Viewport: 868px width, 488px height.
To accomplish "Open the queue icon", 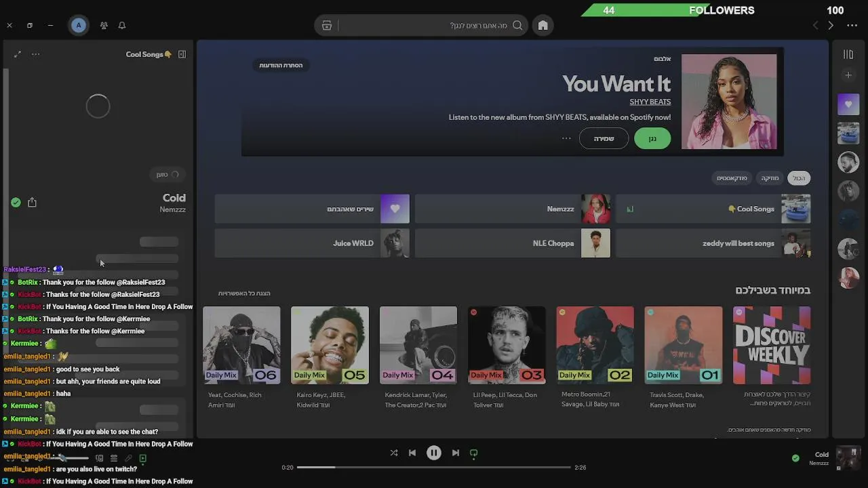I will (x=114, y=458).
